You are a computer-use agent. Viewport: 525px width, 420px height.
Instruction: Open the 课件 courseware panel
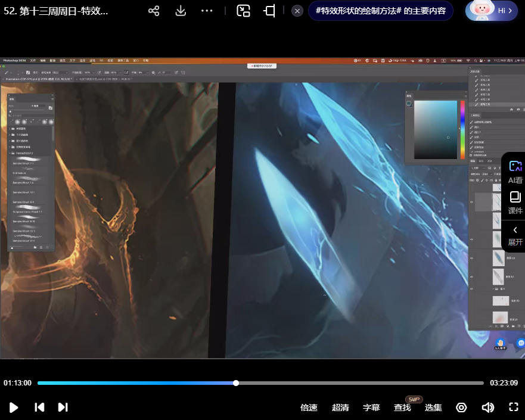515,203
